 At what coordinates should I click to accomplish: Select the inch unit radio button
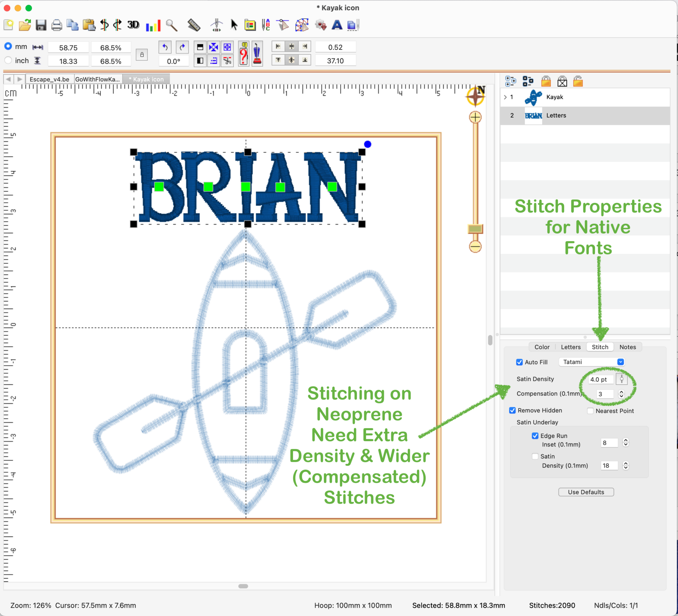[8, 61]
